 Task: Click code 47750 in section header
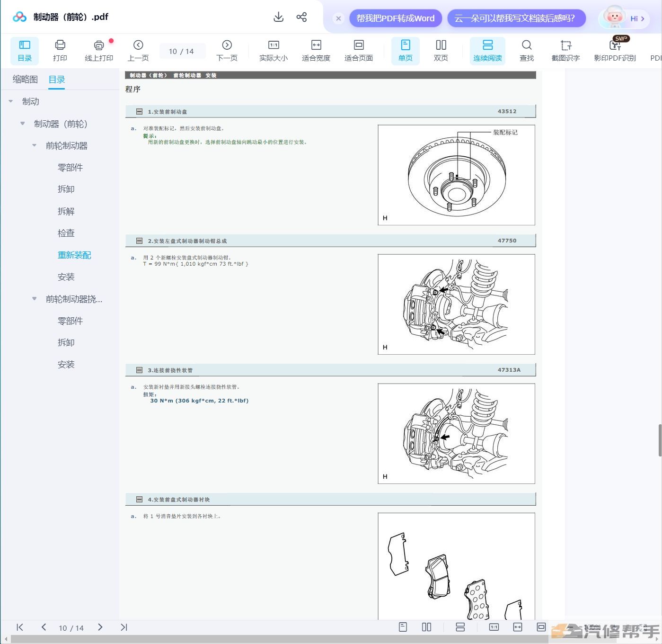507,241
